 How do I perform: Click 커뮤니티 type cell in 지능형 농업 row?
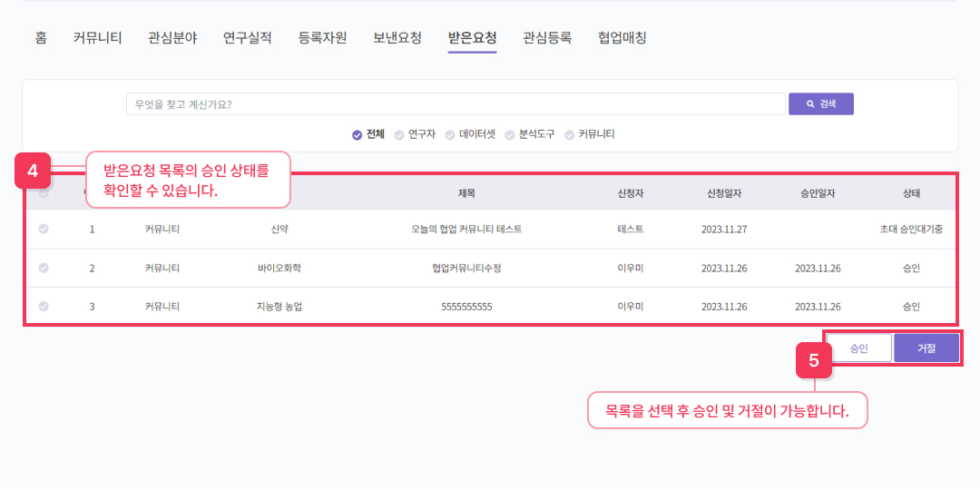[x=162, y=307]
